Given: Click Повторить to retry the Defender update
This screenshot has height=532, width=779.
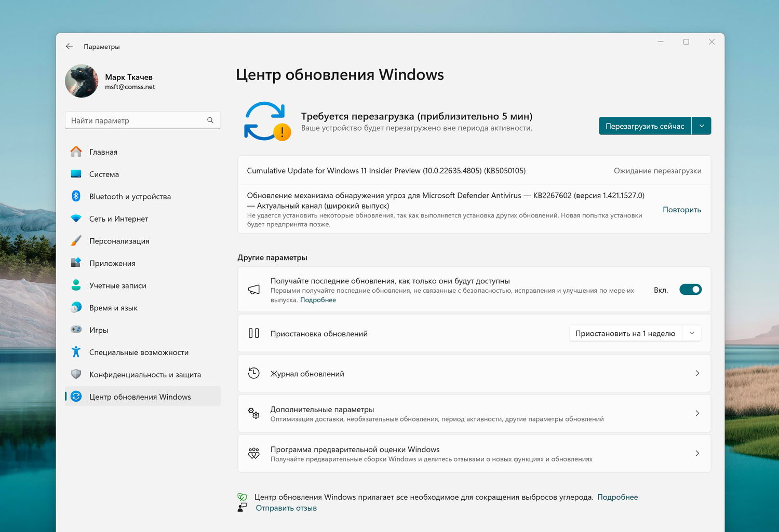Looking at the screenshot, I should [x=681, y=210].
